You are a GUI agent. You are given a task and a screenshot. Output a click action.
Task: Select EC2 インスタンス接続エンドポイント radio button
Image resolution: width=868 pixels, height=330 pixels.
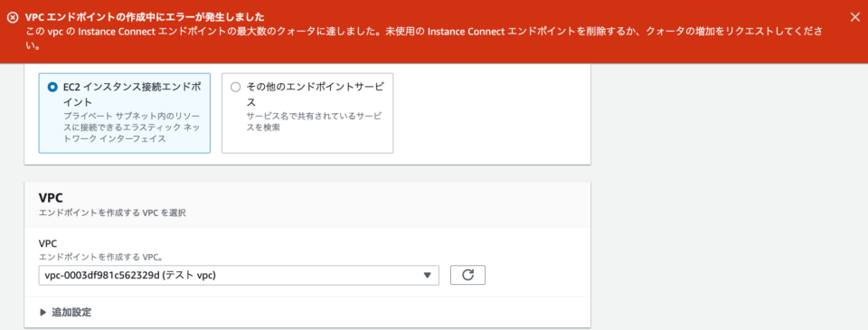(52, 87)
